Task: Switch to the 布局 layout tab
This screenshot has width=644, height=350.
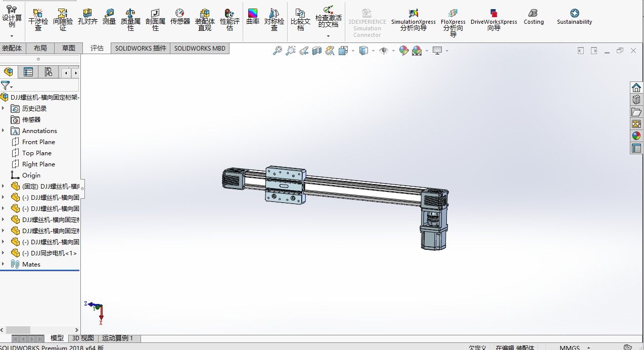Action: click(40, 48)
